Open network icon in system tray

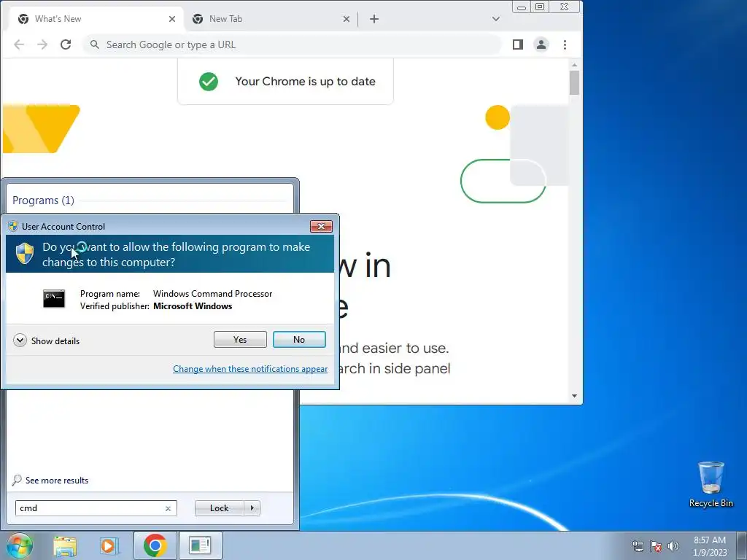pyautogui.click(x=638, y=546)
